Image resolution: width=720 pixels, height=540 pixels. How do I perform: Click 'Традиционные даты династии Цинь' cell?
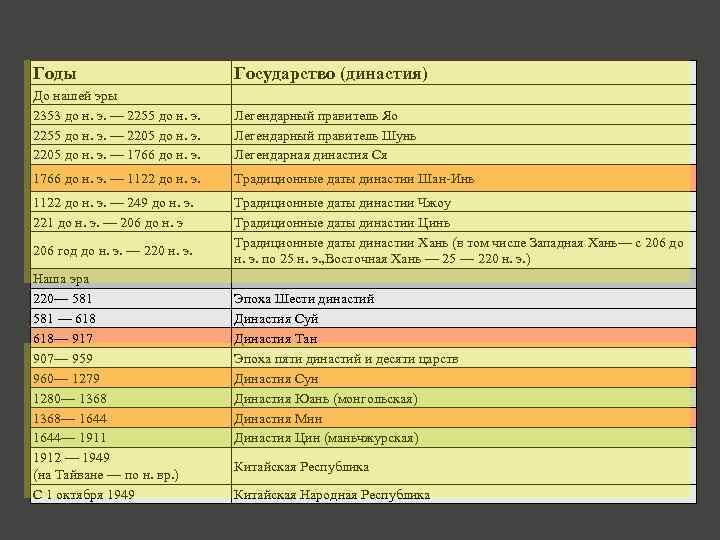(464, 222)
